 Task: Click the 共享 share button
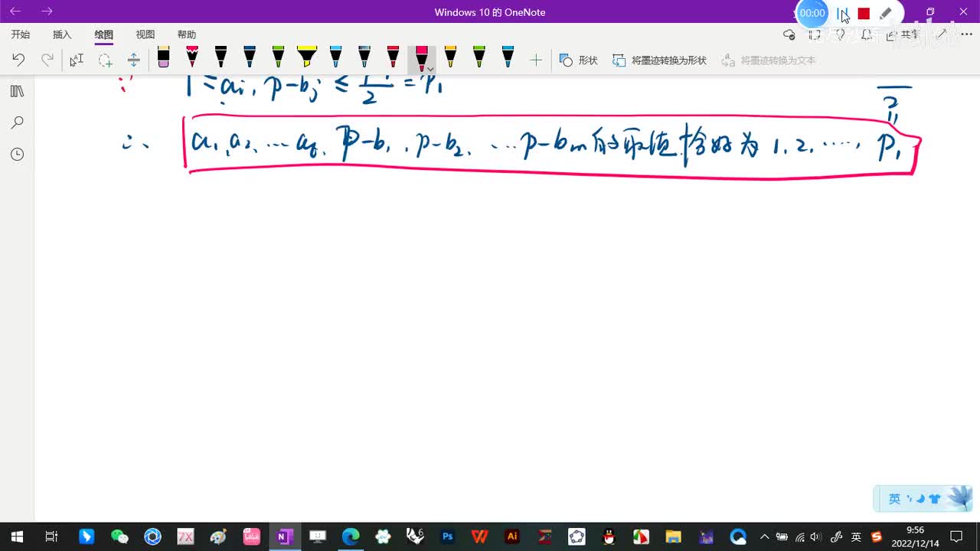click(903, 34)
